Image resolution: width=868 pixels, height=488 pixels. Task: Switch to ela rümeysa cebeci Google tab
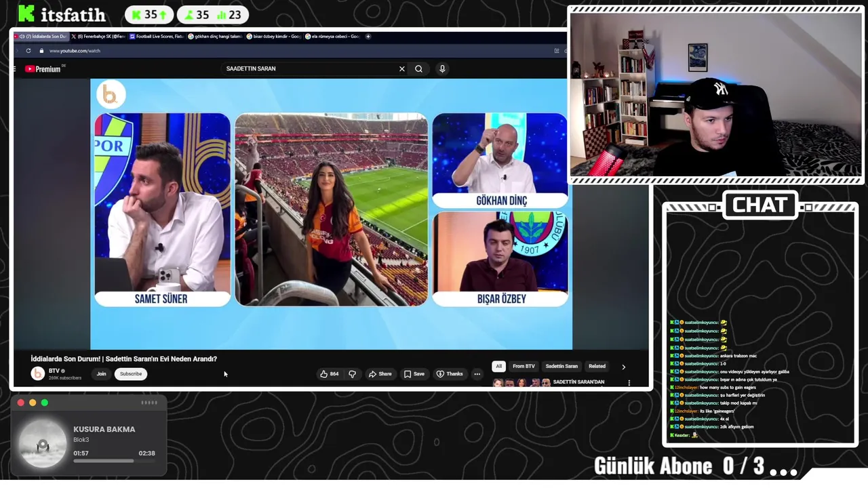332,37
